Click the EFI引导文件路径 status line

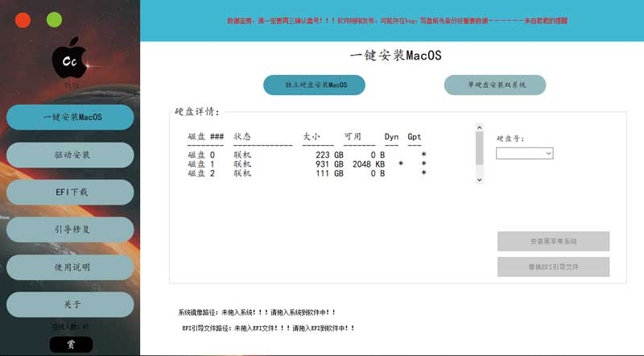click(268, 328)
